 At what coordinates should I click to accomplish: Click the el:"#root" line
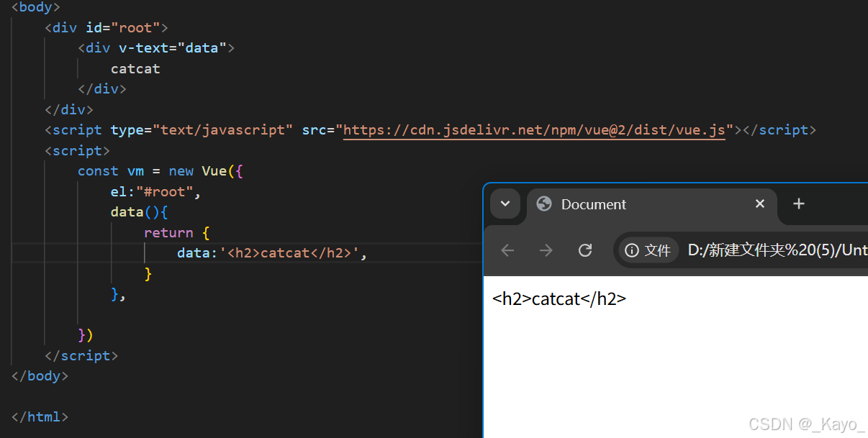155,192
